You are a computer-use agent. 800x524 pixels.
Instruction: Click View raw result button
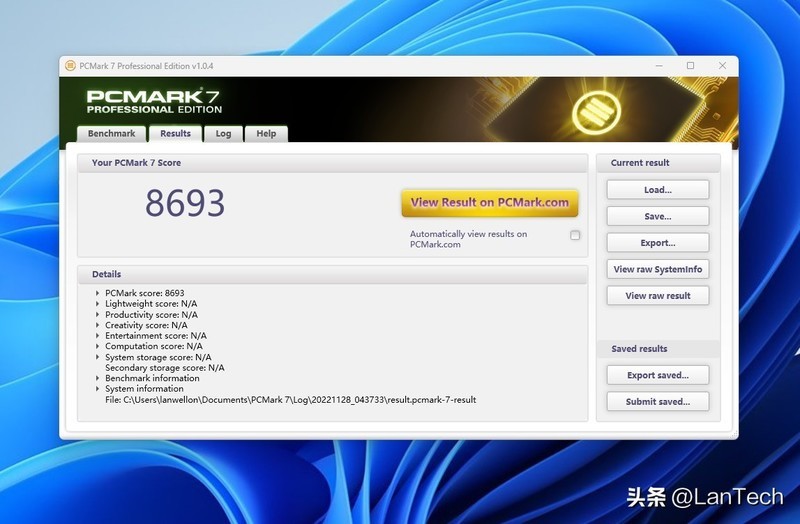pos(658,296)
